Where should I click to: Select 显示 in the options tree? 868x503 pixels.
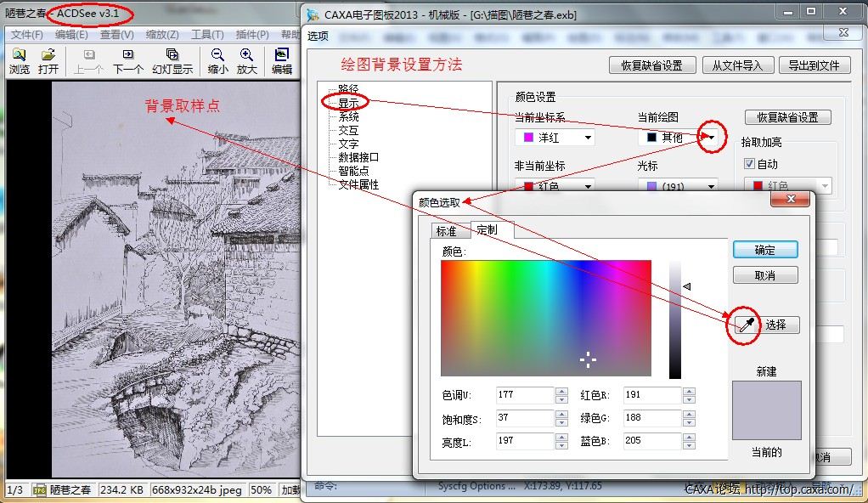click(349, 103)
